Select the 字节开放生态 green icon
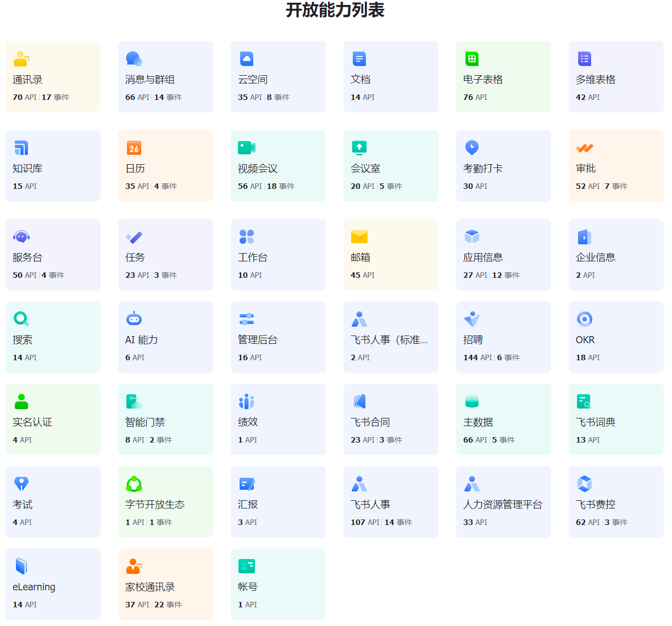This screenshot has height=626, width=672. pos(134,484)
